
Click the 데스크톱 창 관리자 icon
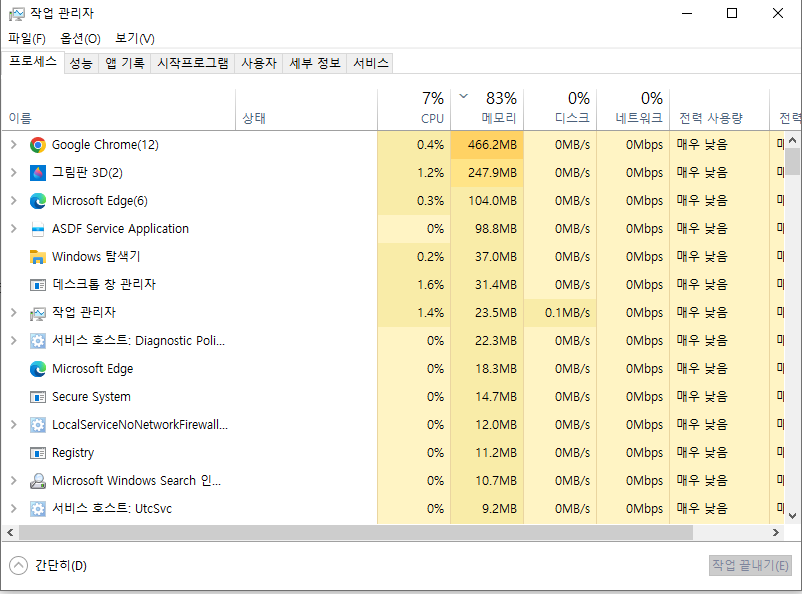[38, 285]
